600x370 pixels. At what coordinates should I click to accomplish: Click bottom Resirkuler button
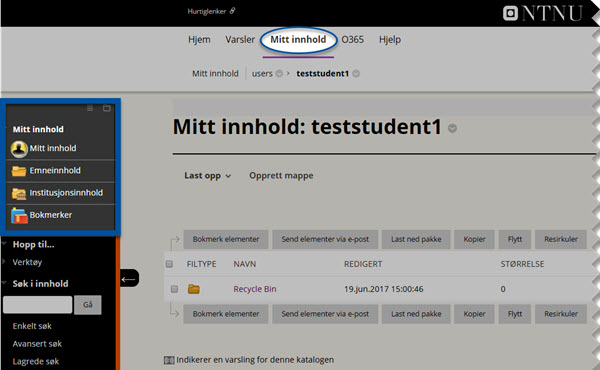click(x=561, y=314)
